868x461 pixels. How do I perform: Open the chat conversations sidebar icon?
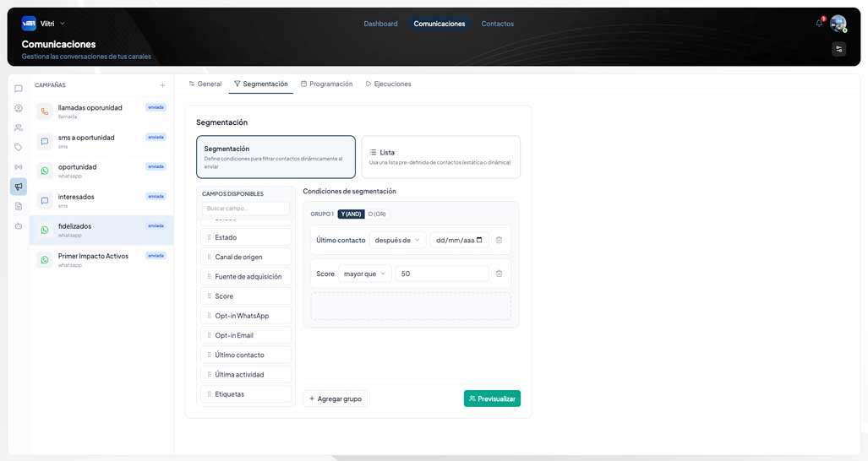[19, 89]
